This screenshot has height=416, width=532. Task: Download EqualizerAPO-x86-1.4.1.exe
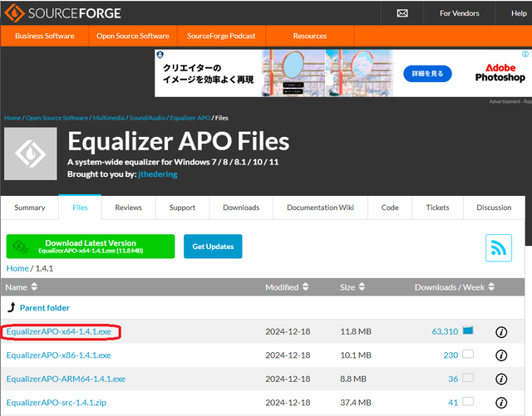pos(59,355)
